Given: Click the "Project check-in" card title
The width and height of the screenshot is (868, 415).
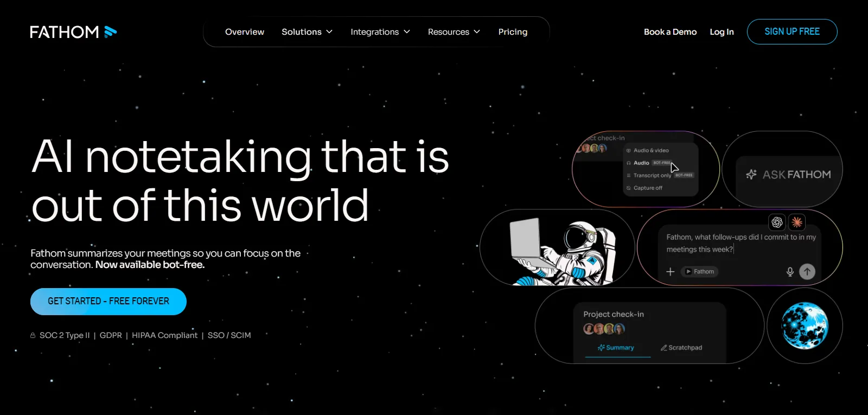Looking at the screenshot, I should click(614, 314).
